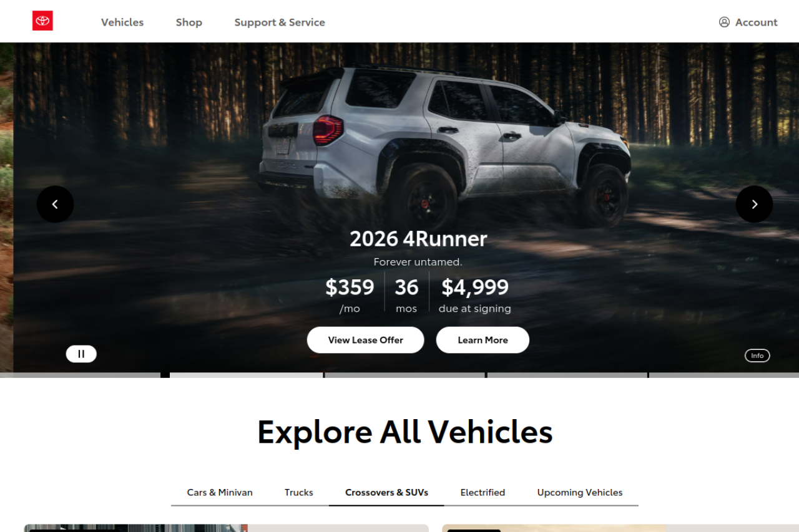Image resolution: width=799 pixels, height=532 pixels.
Task: Select the Crossovers & SUVs tab
Action: 386,492
